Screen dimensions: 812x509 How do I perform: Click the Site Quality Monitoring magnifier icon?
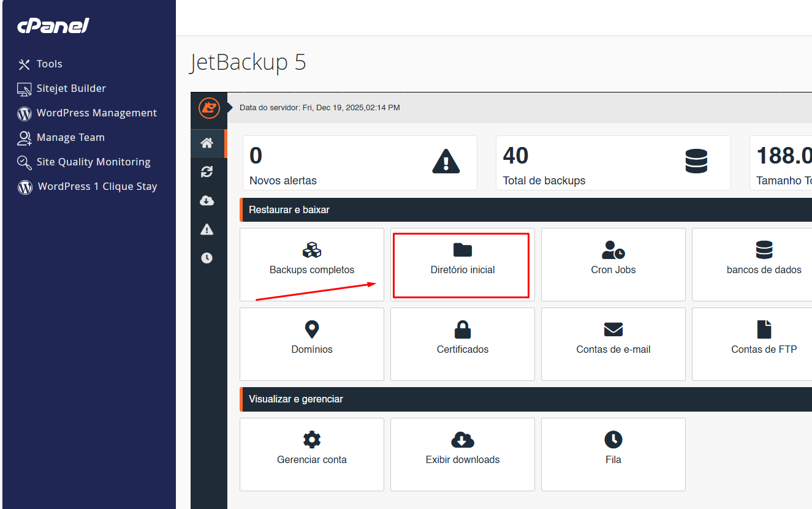pos(23,162)
